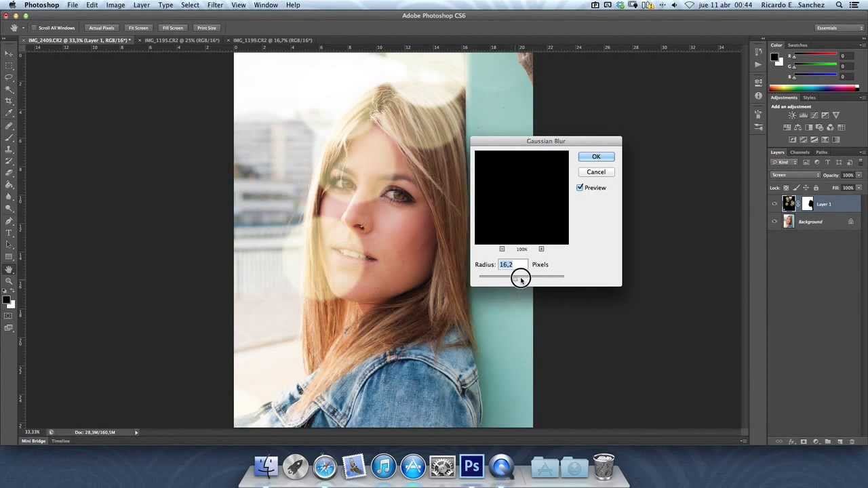Select the Zoom tool
This screenshot has height=488, width=868.
tap(9, 280)
